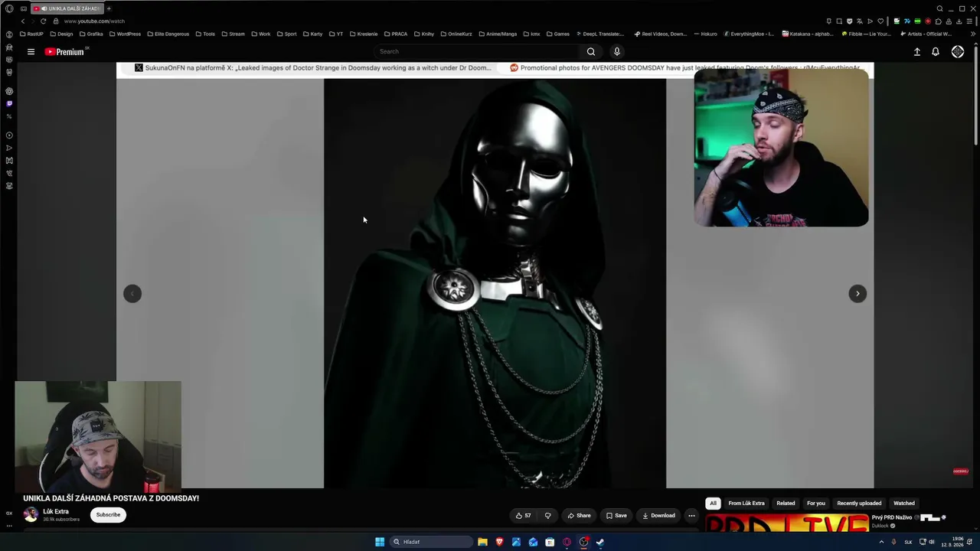The width and height of the screenshot is (980, 551).
Task: Open the Design bookmark folder
Action: pos(61,34)
